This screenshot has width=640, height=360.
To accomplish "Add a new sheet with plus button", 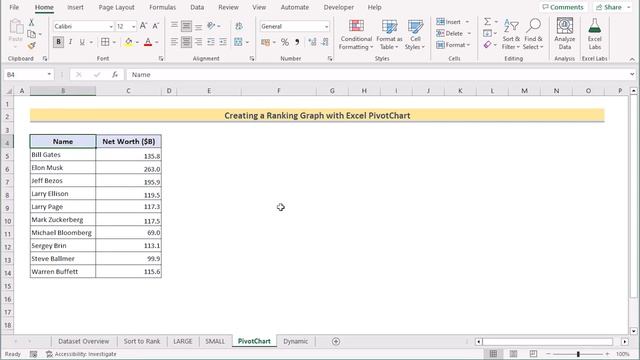I will (336, 341).
